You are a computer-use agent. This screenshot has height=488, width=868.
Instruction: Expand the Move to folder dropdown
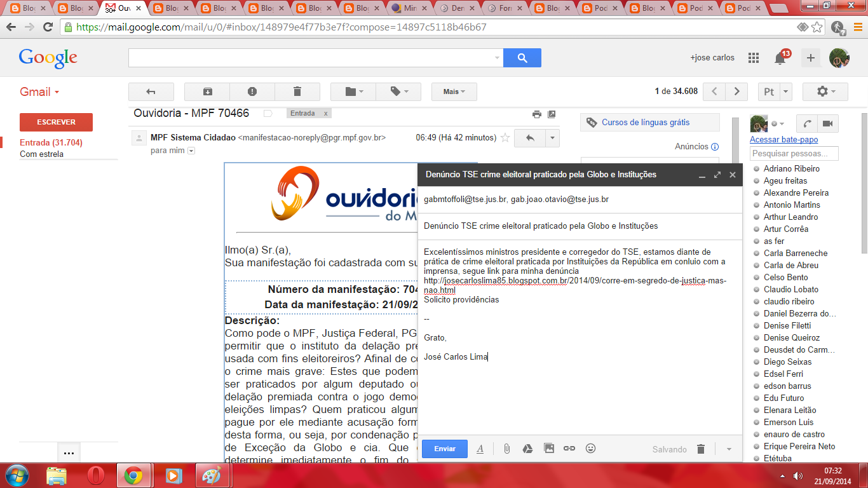[x=353, y=91]
